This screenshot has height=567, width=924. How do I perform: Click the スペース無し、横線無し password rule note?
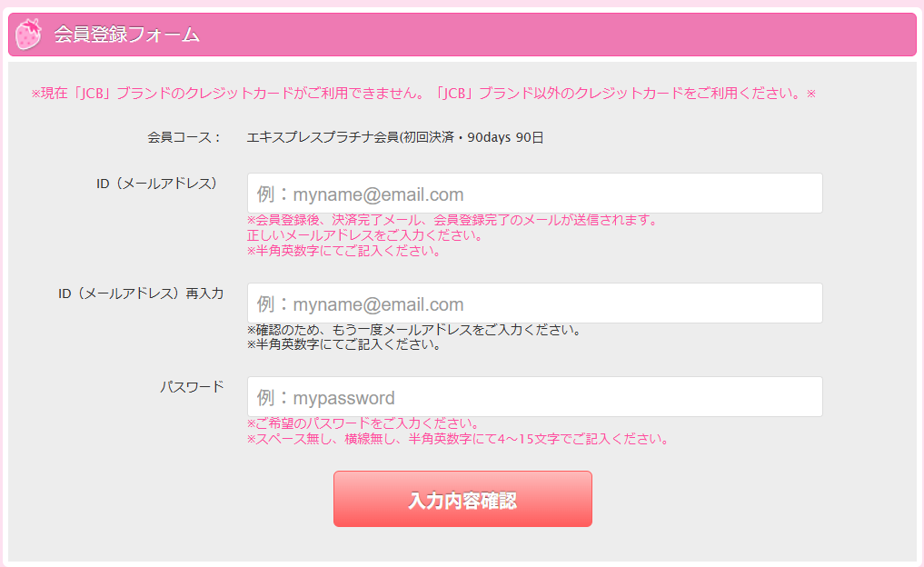[458, 439]
